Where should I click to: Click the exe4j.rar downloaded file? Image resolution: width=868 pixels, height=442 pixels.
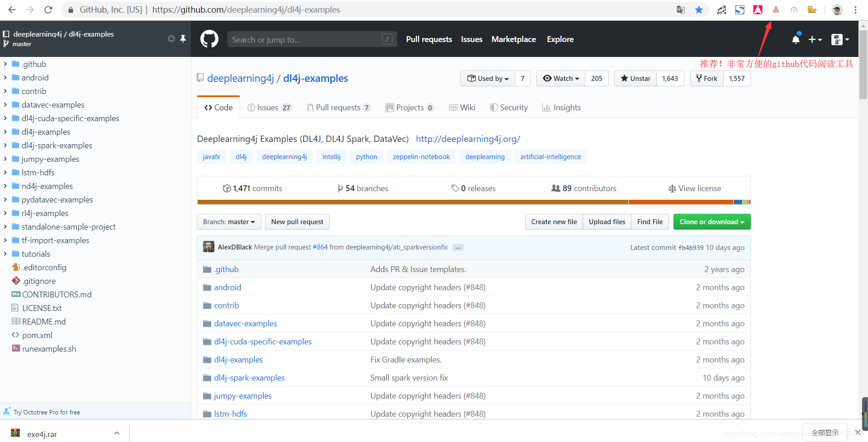point(42,434)
